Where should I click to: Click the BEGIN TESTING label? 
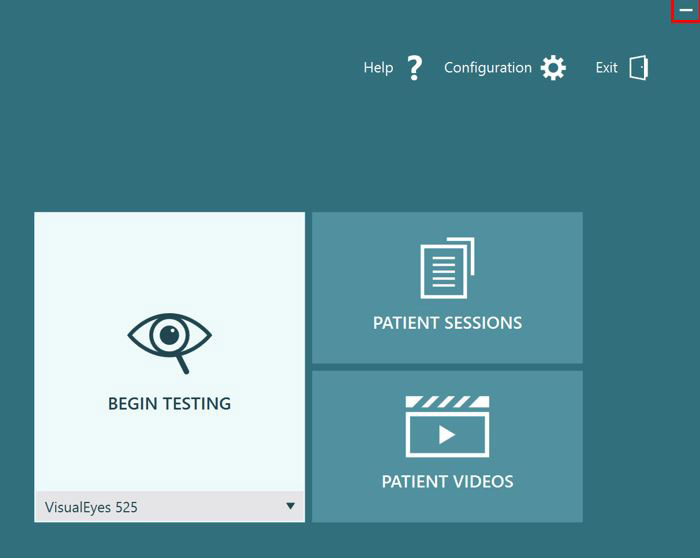point(170,404)
